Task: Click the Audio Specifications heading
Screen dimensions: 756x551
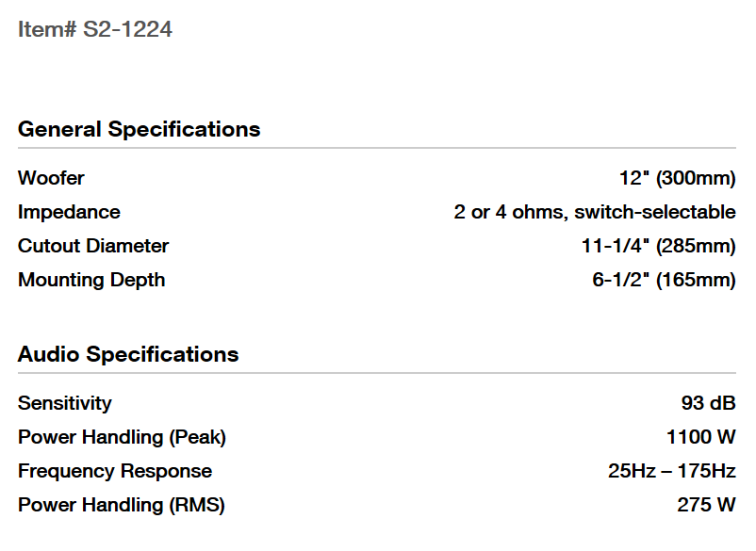Action: coord(128,355)
